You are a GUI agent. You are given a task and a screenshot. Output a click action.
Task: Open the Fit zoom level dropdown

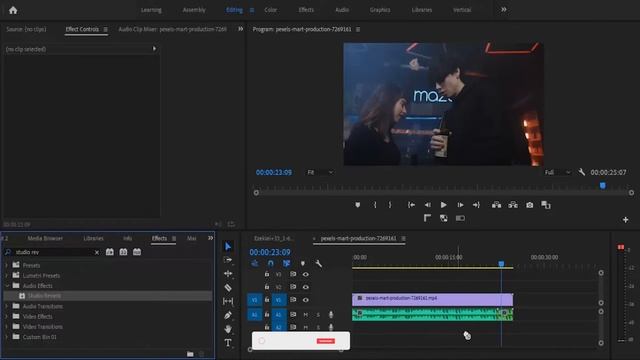[x=320, y=173]
